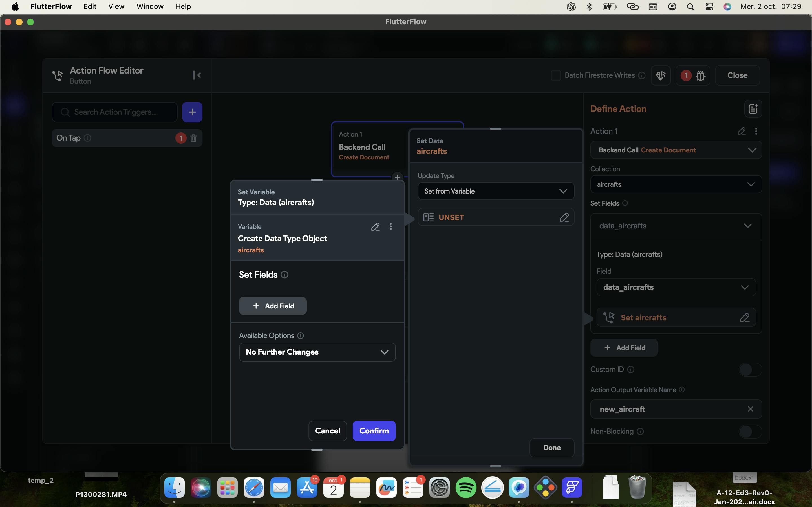The height and width of the screenshot is (507, 812).
Task: Open the Window menu
Action: pyautogui.click(x=150, y=6)
